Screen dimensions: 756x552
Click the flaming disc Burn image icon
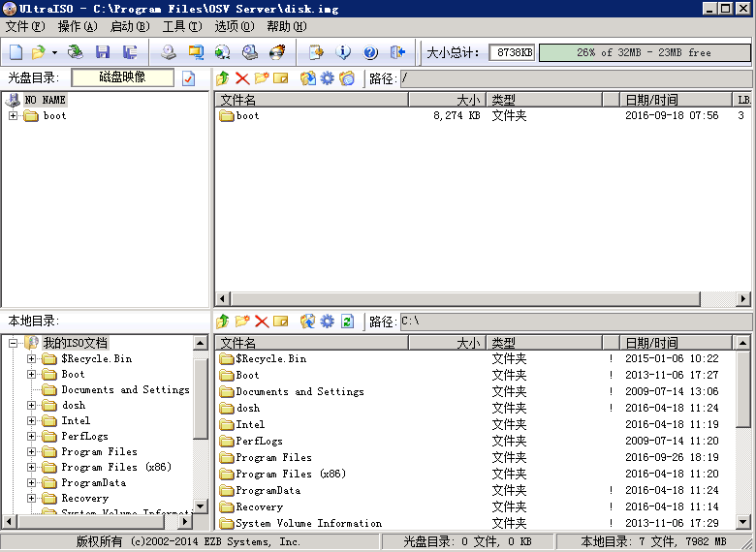[277, 52]
